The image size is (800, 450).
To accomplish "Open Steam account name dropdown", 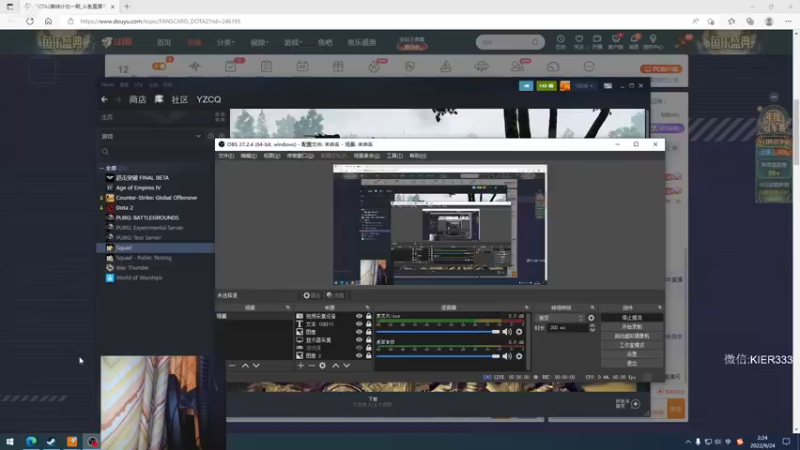I will coord(584,86).
